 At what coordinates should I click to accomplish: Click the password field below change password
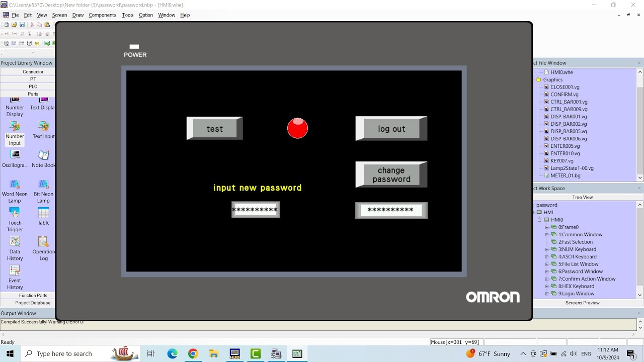point(391,210)
